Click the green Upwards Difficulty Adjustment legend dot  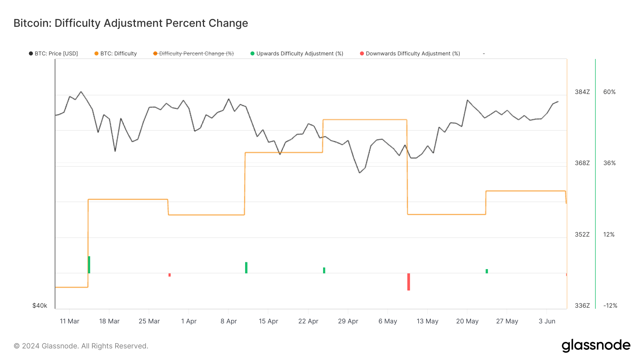point(252,54)
